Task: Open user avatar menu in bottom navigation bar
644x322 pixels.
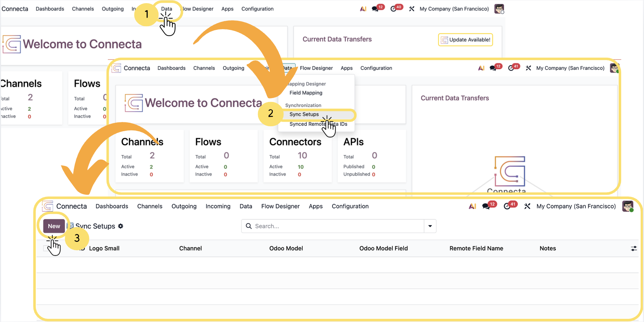Action: (627, 206)
